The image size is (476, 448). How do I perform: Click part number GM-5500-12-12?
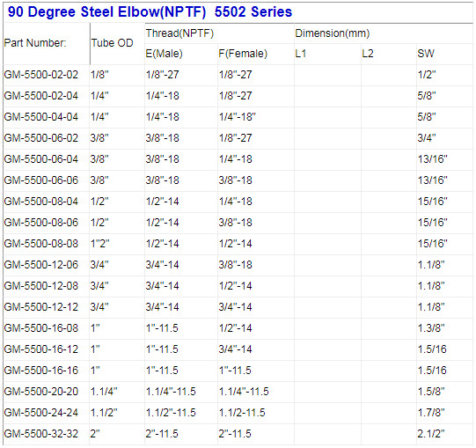pos(41,307)
